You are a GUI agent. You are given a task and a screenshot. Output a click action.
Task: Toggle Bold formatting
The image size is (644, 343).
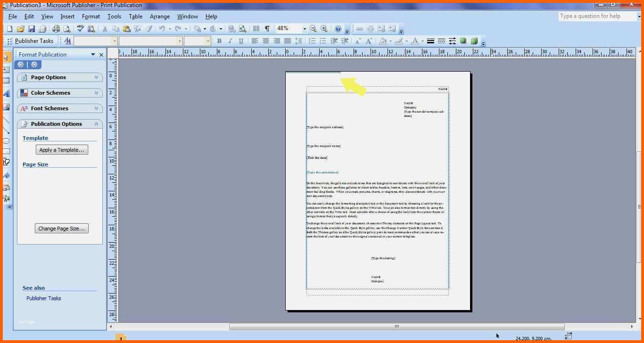tap(219, 41)
